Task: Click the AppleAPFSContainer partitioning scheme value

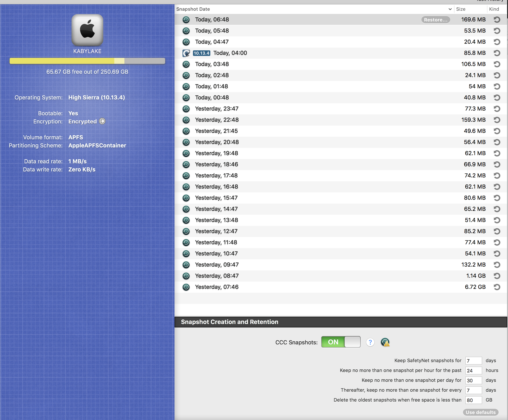Action: [97, 145]
